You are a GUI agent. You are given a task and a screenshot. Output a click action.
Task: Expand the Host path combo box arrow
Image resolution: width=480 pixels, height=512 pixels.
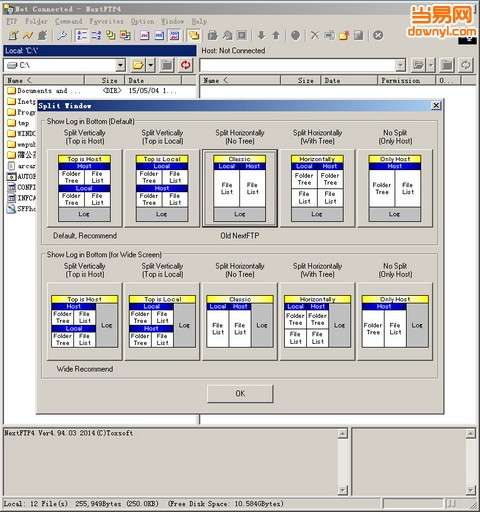point(400,65)
